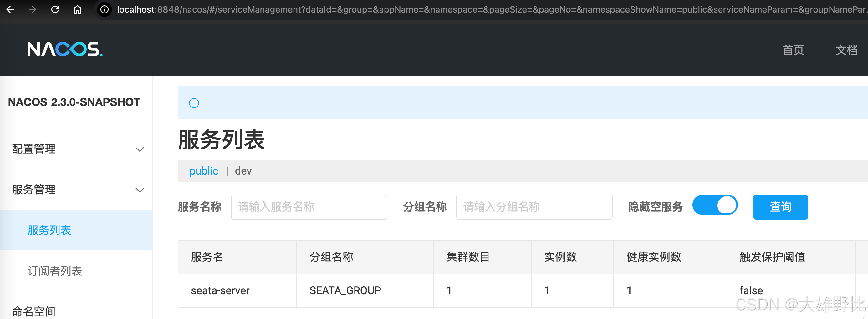The width and height of the screenshot is (868, 319).
Task: Go back using the browser back arrow
Action: click(x=10, y=9)
